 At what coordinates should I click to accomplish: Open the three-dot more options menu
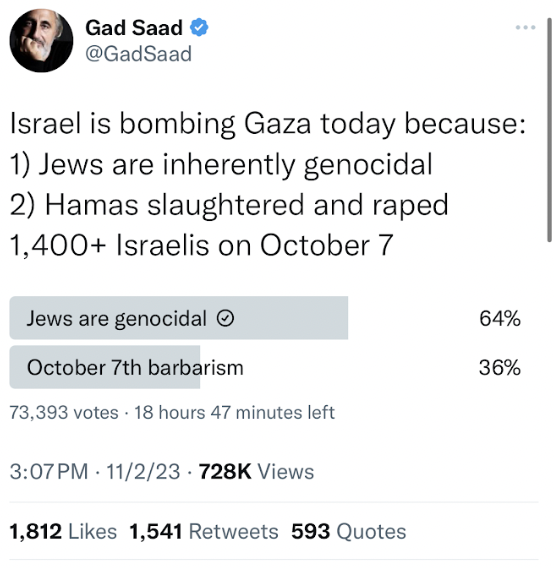(x=525, y=27)
